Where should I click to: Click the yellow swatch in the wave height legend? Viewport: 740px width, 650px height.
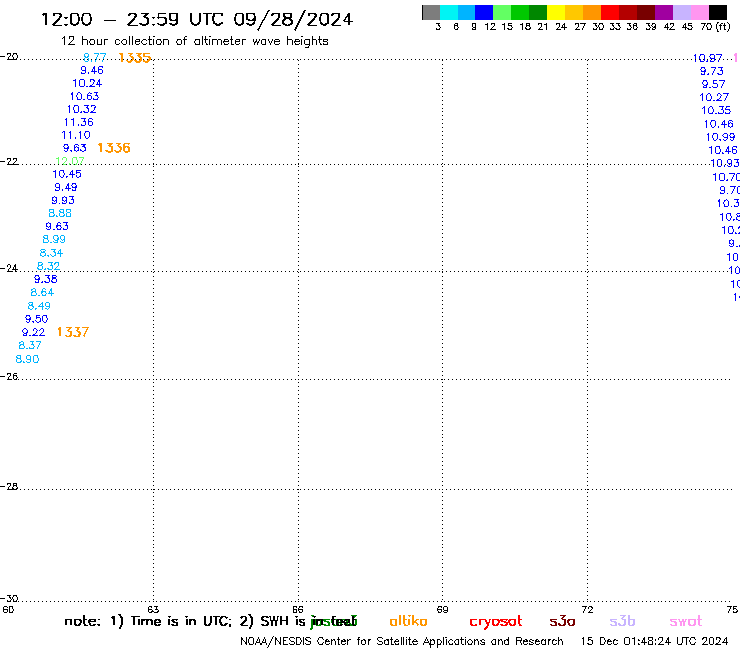click(x=556, y=12)
